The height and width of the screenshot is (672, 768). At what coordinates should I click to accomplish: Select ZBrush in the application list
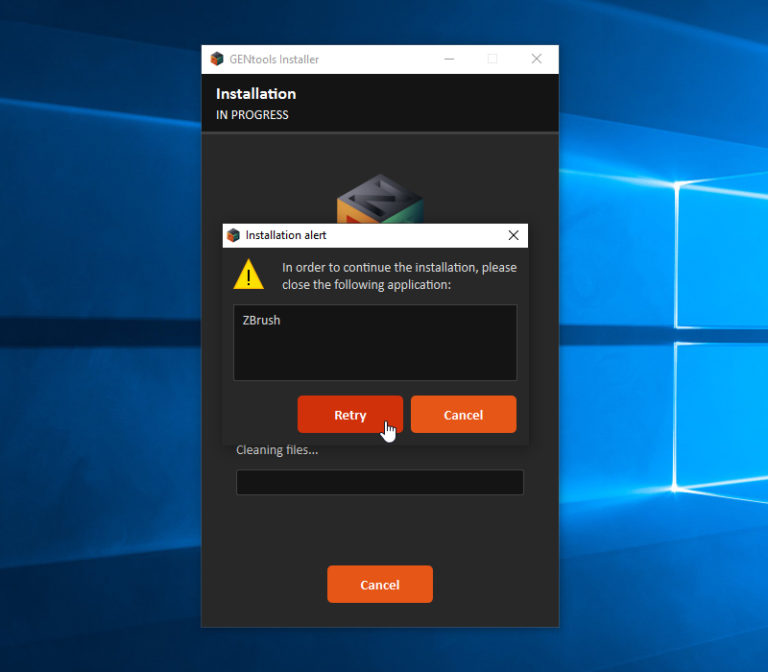pos(262,320)
